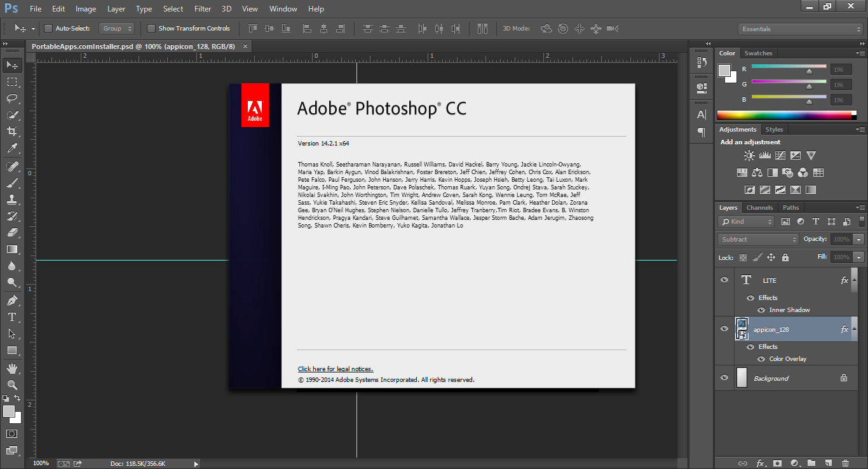868x469 pixels.
Task: Create a new layer with page icon
Action: tap(828, 463)
